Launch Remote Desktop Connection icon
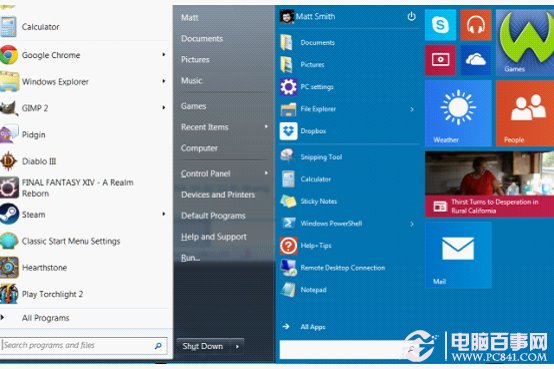554x369 pixels. coord(288,268)
